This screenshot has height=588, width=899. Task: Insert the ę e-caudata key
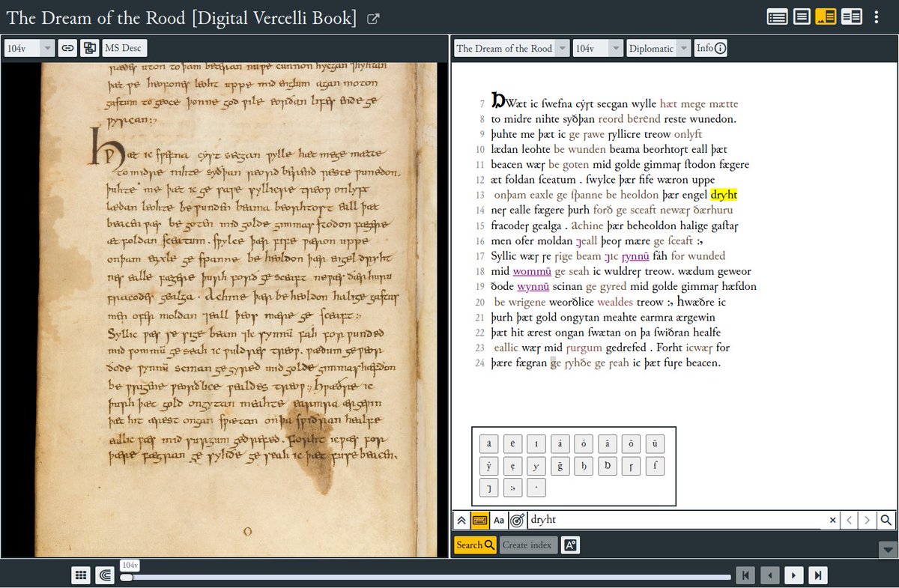pyautogui.click(x=513, y=466)
